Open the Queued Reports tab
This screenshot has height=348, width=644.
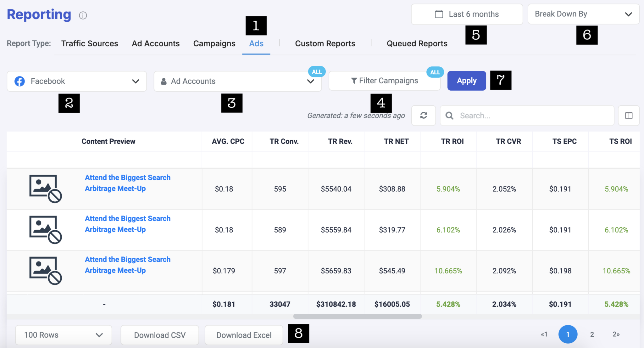tap(417, 43)
